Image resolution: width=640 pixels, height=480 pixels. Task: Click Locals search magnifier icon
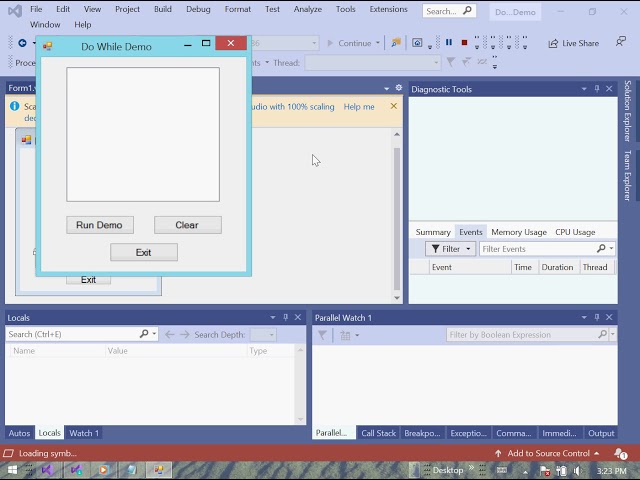tap(144, 334)
